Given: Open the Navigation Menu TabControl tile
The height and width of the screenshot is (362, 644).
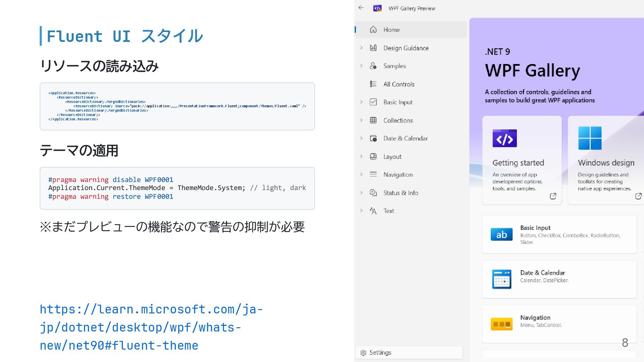Looking at the screenshot, I should coord(559,324).
